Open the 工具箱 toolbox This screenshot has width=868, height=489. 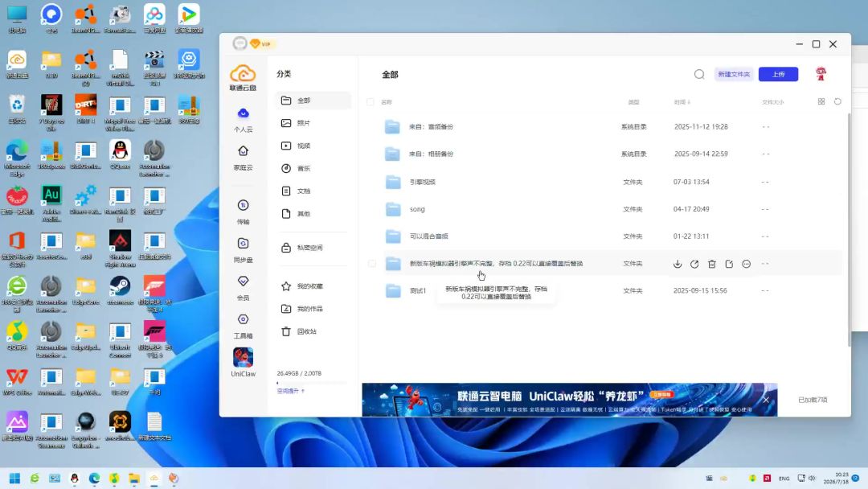click(x=243, y=327)
